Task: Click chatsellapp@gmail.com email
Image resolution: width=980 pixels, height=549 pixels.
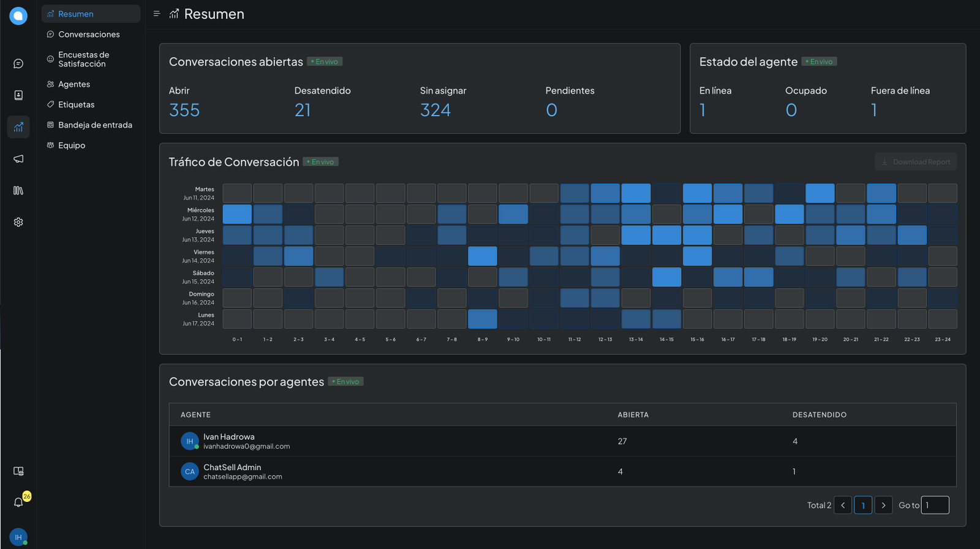Action: click(243, 477)
